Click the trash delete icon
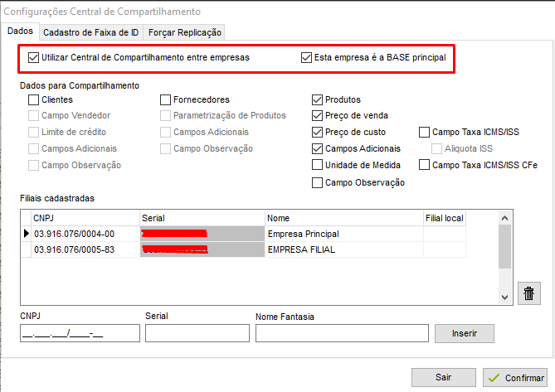This screenshot has width=555, height=392. pos(528,293)
